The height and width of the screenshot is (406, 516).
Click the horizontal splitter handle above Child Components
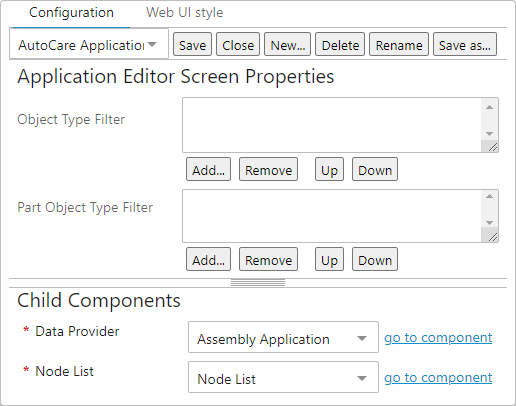click(258, 283)
